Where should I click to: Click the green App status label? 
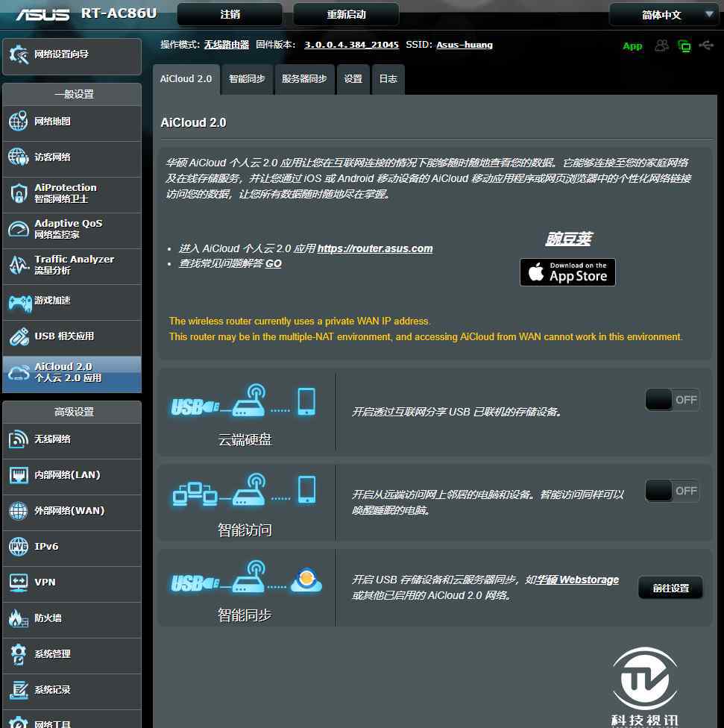[x=632, y=46]
